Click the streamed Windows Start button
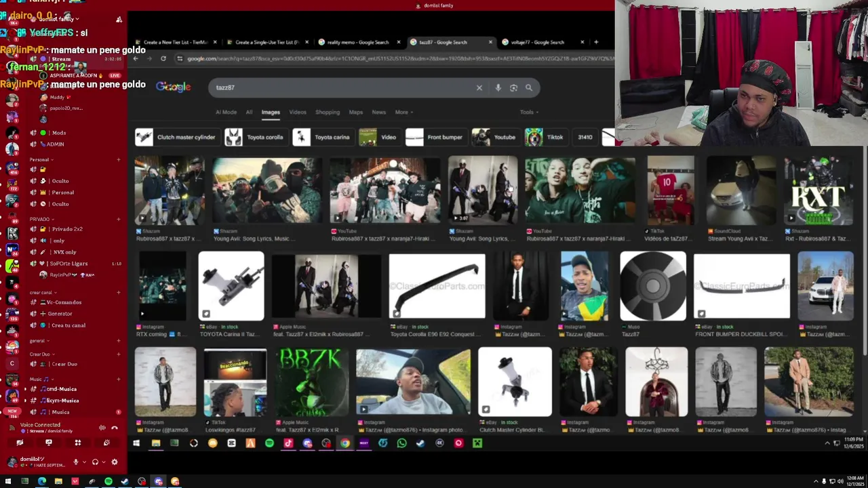The height and width of the screenshot is (488, 868). [136, 443]
